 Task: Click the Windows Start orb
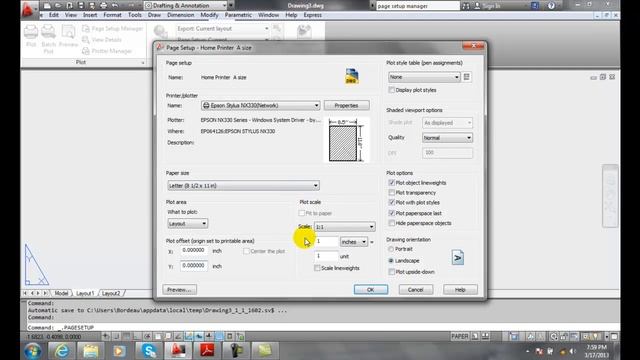(x=33, y=351)
